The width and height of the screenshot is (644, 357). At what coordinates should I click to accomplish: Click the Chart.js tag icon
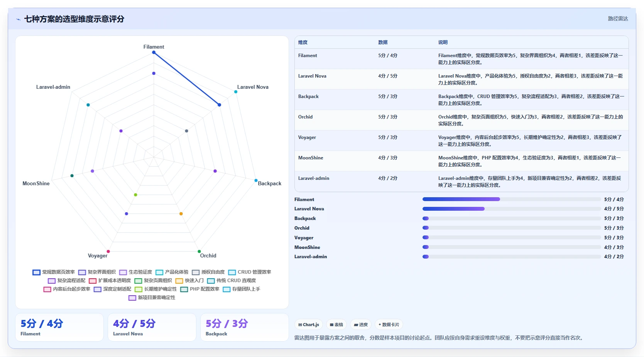(300, 325)
